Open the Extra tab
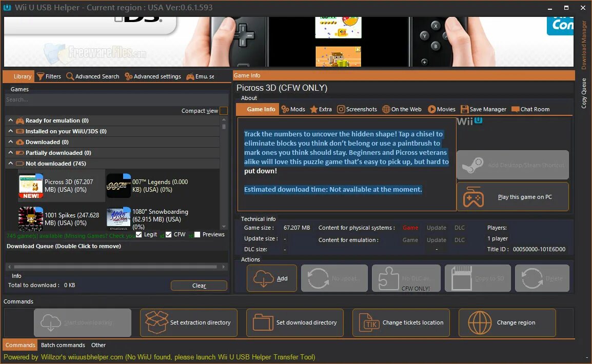Viewport: 592px width, 364px height. [321, 109]
